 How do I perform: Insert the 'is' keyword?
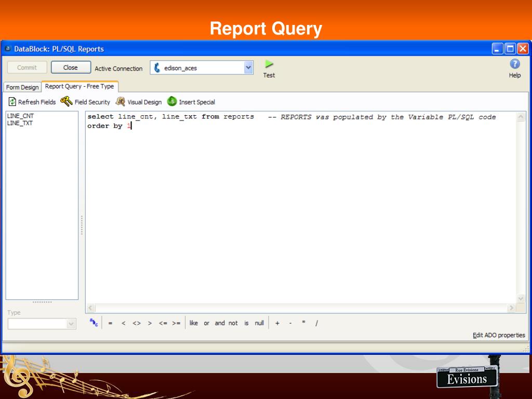pyautogui.click(x=247, y=323)
